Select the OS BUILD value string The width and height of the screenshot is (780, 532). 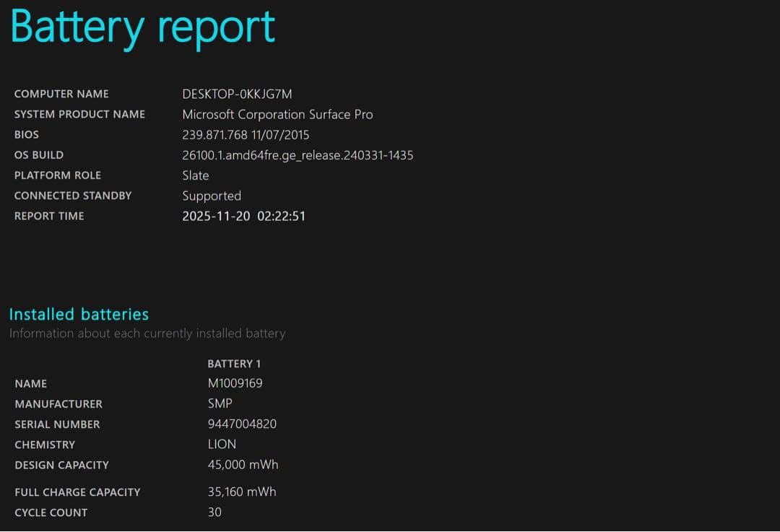pos(298,154)
